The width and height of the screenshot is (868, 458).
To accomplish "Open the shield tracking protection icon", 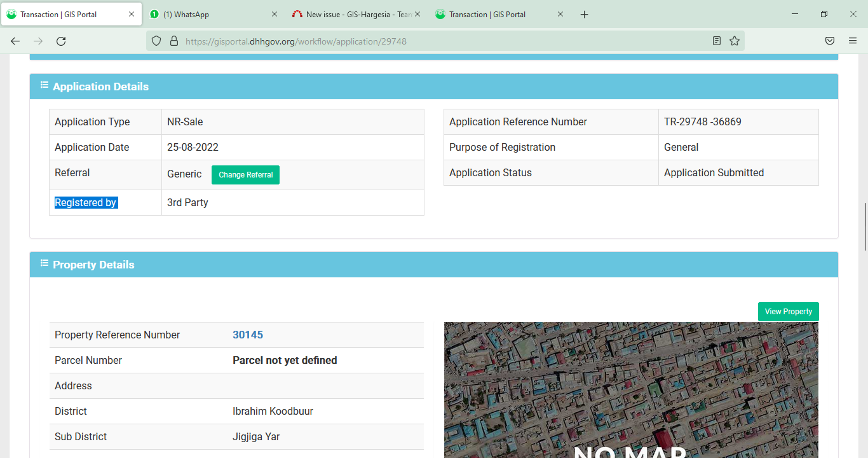I will (x=156, y=41).
